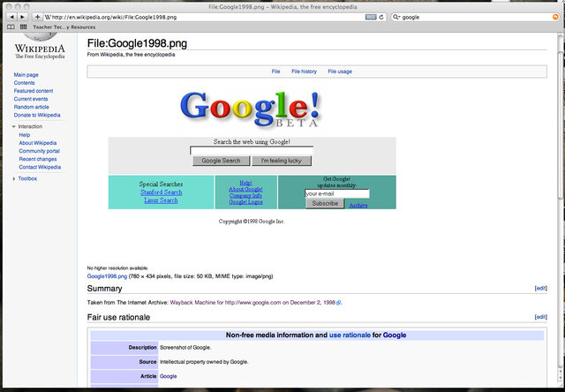Screen dimensions: 565x392
Task: Select the File usage tab
Action: [340, 72]
